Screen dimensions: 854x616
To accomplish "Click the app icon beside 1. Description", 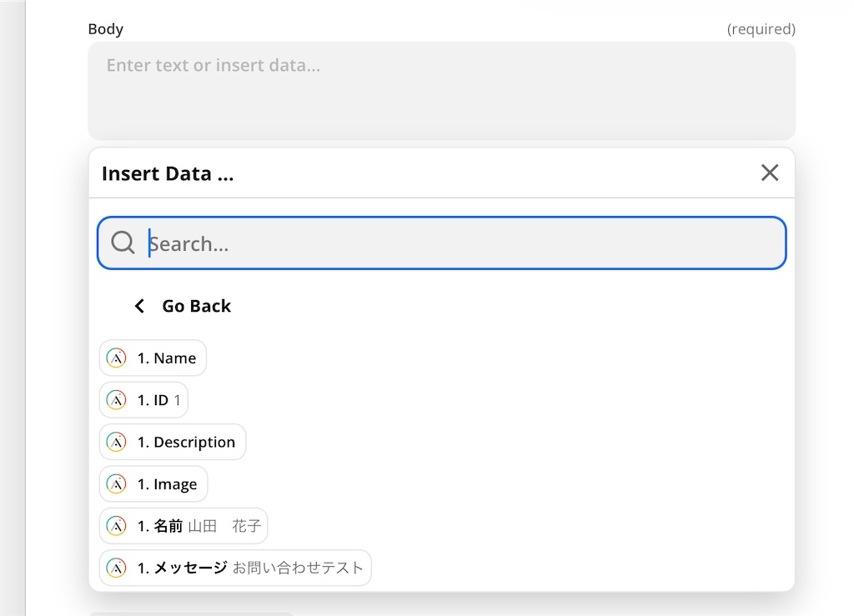I will tap(117, 442).
